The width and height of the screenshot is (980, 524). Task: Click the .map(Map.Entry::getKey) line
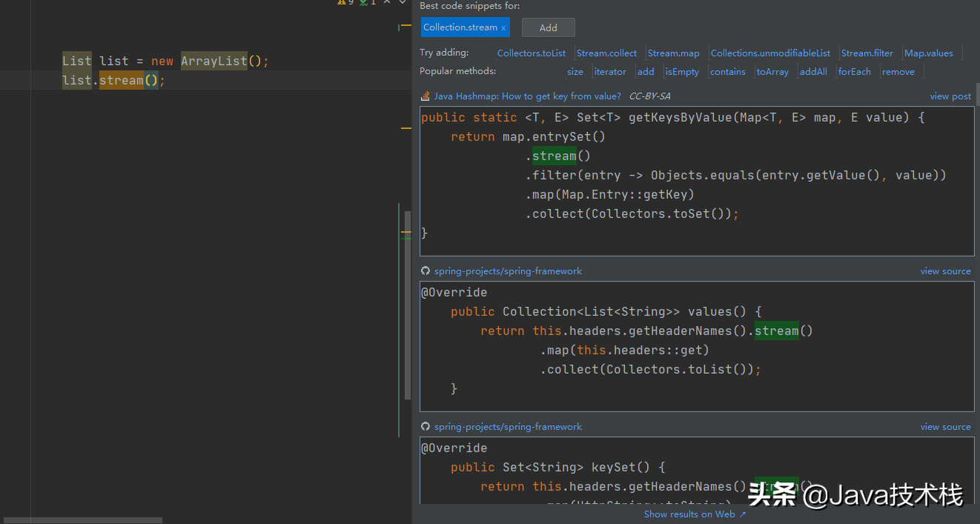[x=610, y=194]
